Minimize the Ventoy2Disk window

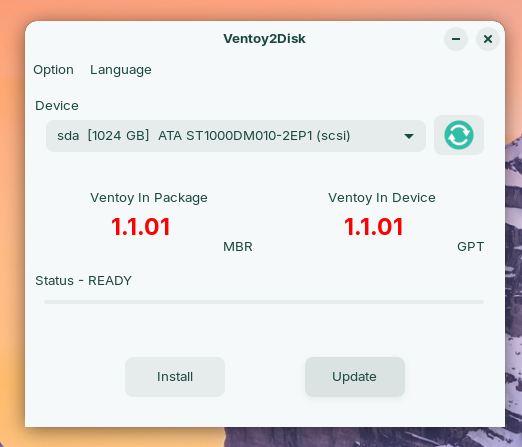click(456, 39)
